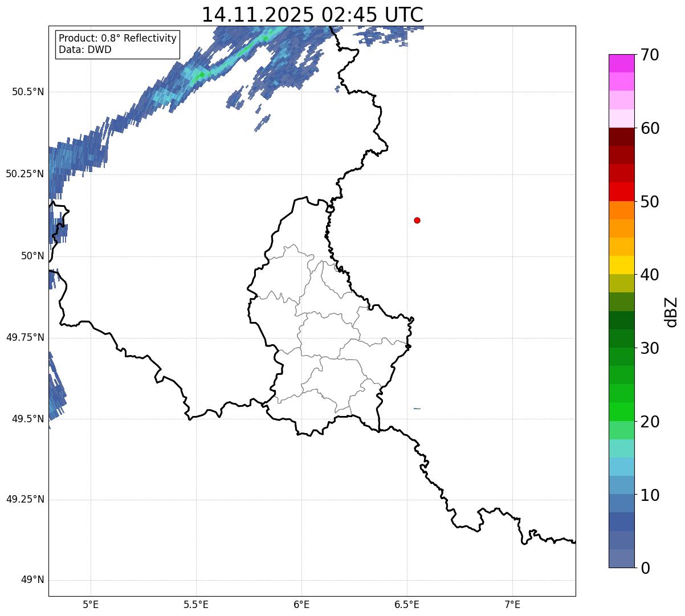Click the 50 label on the colorbar

coord(650,202)
